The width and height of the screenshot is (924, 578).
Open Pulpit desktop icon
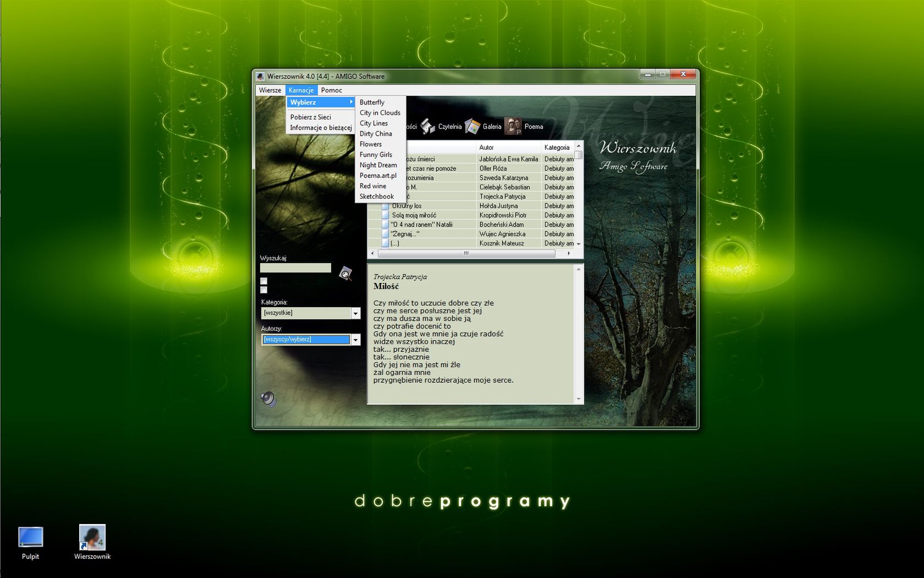(30, 537)
